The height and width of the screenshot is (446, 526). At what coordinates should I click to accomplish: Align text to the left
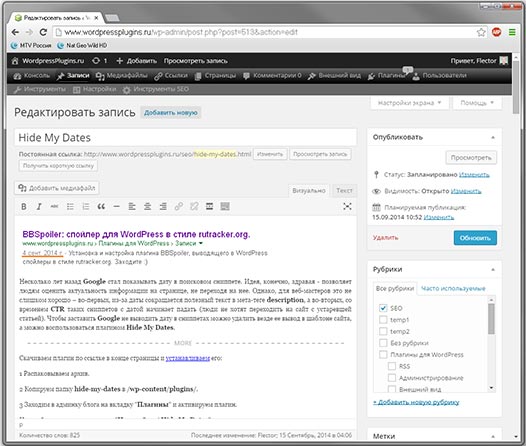point(132,206)
